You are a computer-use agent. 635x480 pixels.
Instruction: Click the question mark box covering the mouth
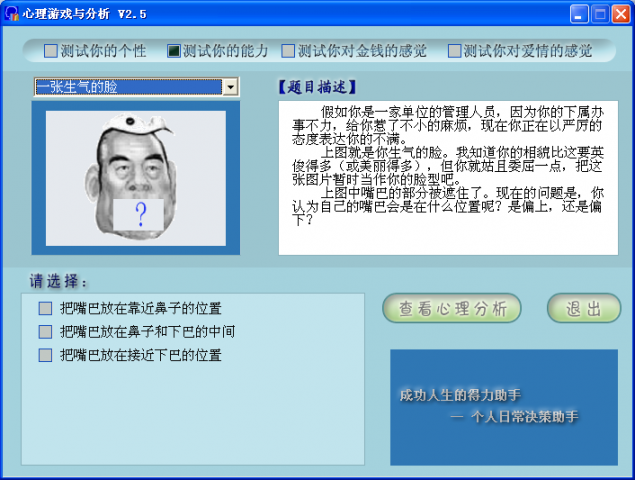point(141,211)
